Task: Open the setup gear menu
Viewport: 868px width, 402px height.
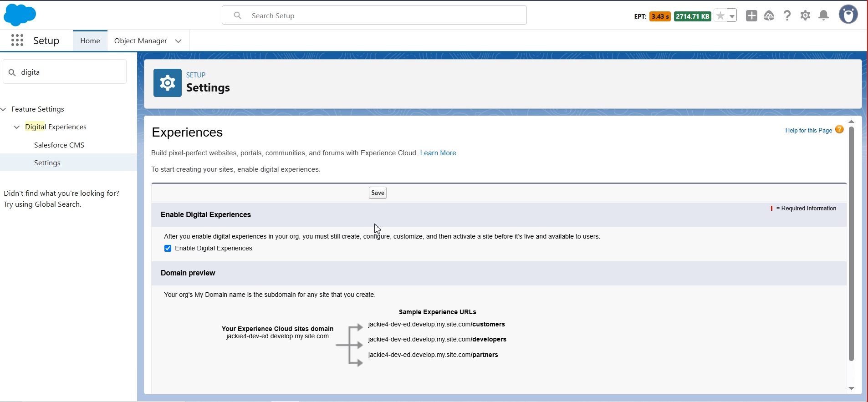Action: click(x=805, y=16)
